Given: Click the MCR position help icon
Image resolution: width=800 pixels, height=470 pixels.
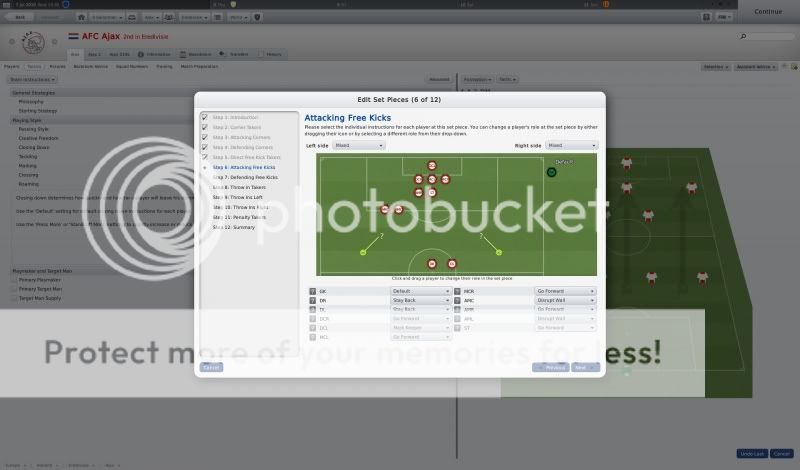Looking at the screenshot, I should coord(458,291).
